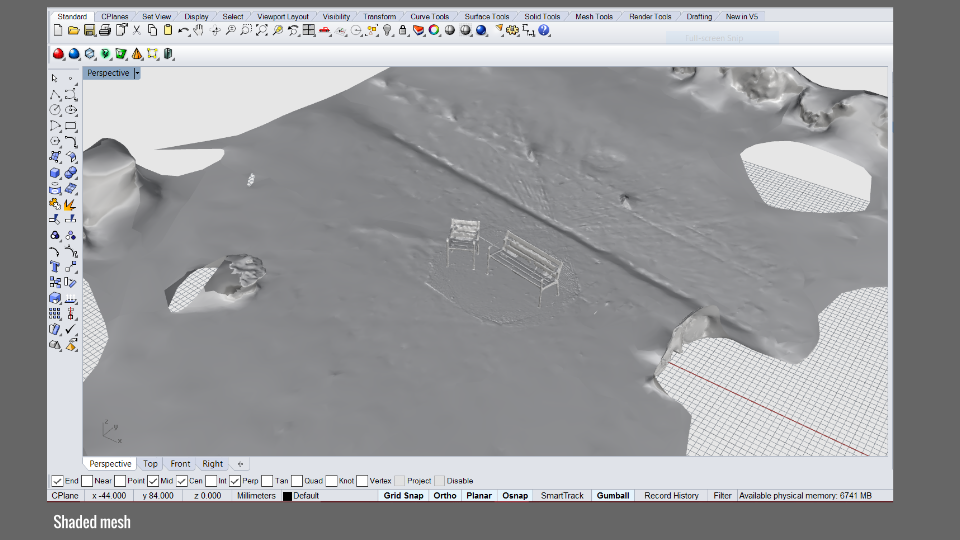Toggle Gumball in the status bar
This screenshot has width=960, height=540.
[x=613, y=495]
